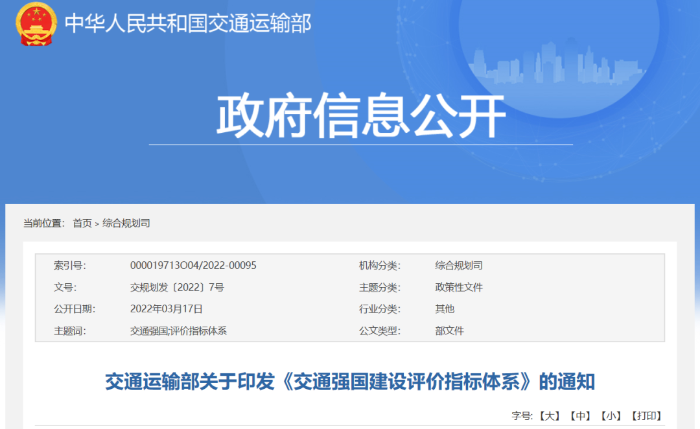Print the page with 打印
Screen dimensions: 700x429
click(647, 415)
